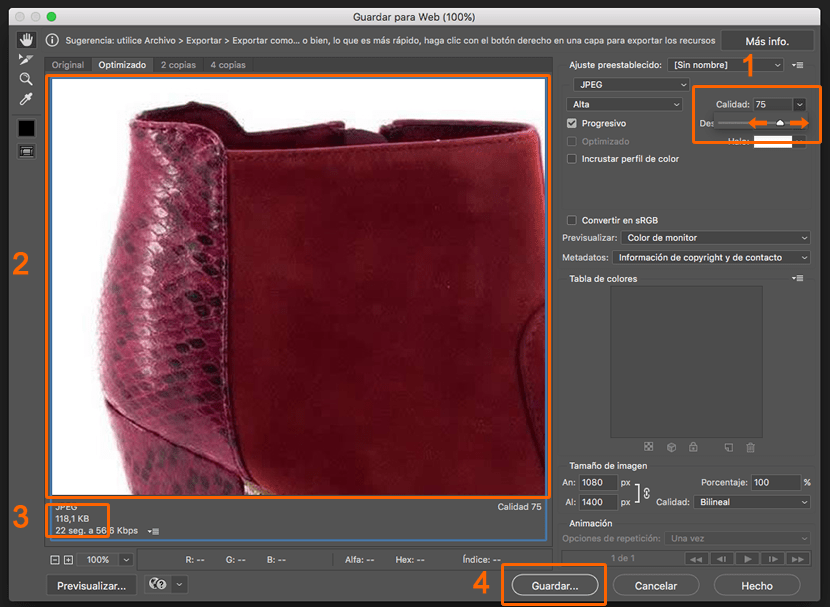831x607 pixels.
Task: Click the zoom out minus icon
Action: (x=55, y=560)
